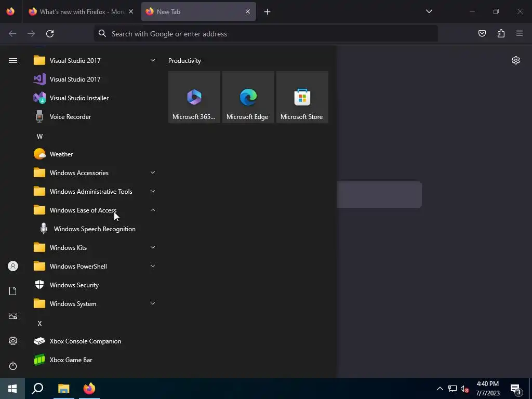
Task: Expand Windows Accessories folder
Action: click(x=95, y=172)
